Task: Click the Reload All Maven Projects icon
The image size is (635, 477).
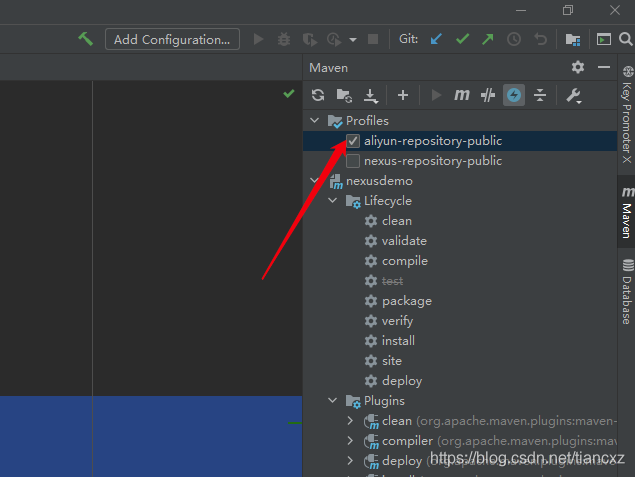Action: 318,95
